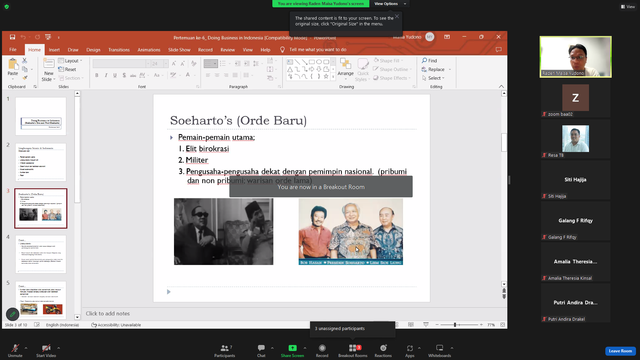Viewport: 640px width, 360px height.
Task: Expand audio options arrow beside Unmute
Action: 26,348
